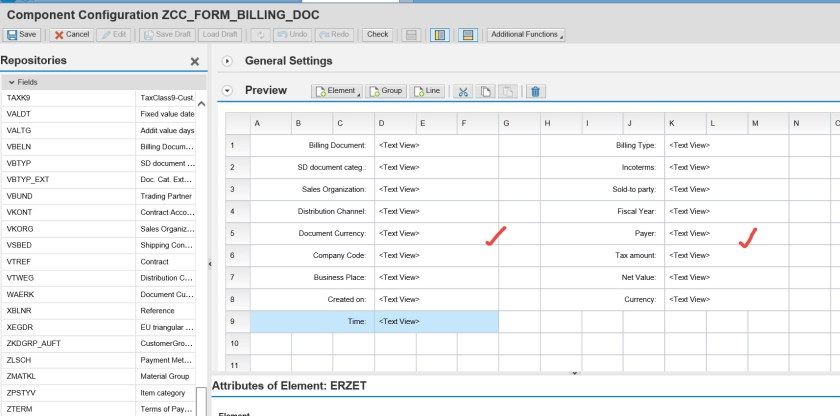Collapse the left panel splitter arrow
Screen dimensions: 840x416
pos(209,264)
